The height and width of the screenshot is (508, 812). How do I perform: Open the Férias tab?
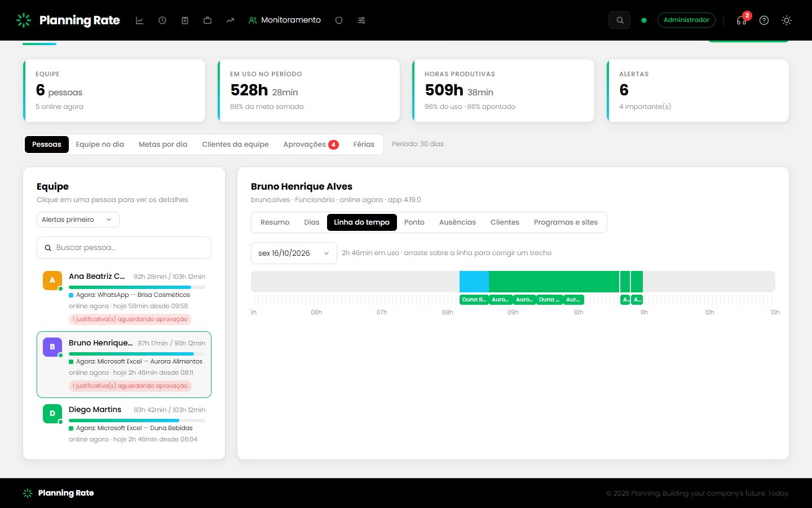click(364, 144)
